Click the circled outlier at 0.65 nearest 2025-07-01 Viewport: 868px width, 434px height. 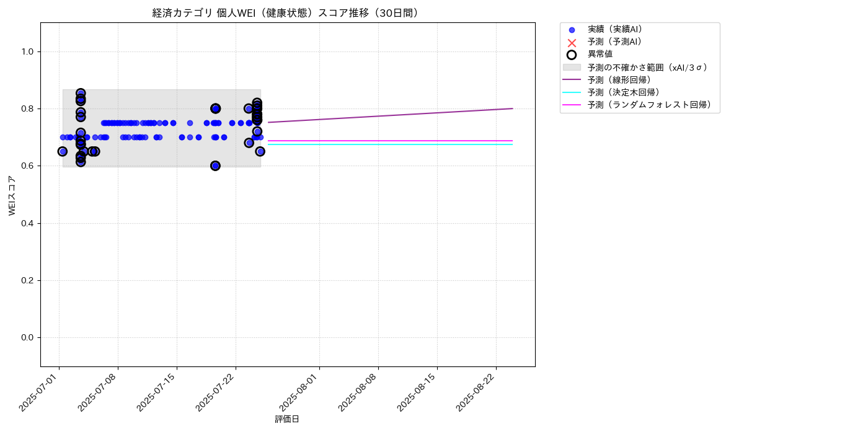click(63, 151)
